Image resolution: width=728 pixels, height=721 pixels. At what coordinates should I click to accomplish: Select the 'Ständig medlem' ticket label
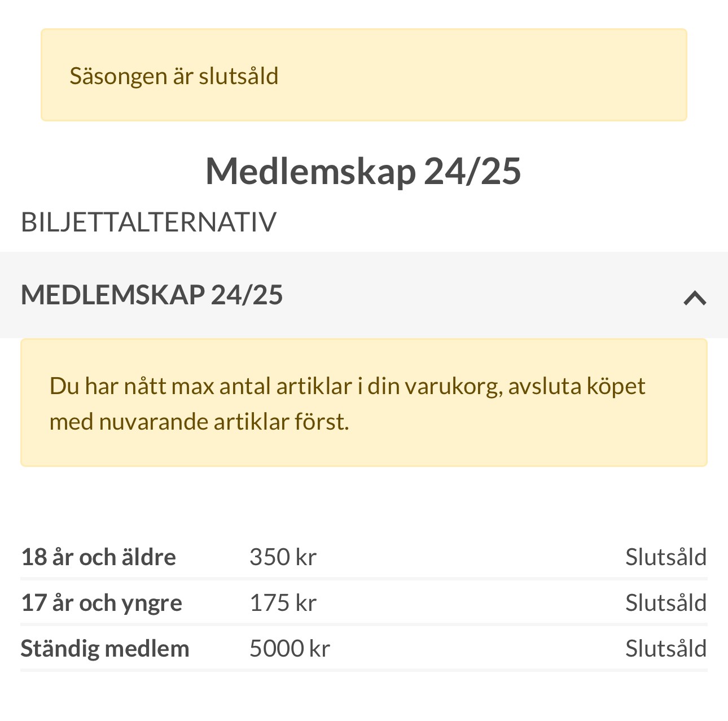105,649
